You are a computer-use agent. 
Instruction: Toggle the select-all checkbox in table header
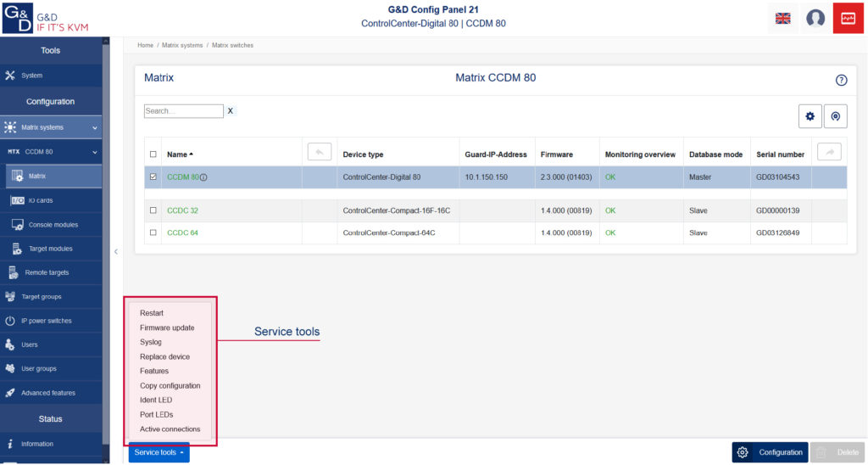(153, 154)
